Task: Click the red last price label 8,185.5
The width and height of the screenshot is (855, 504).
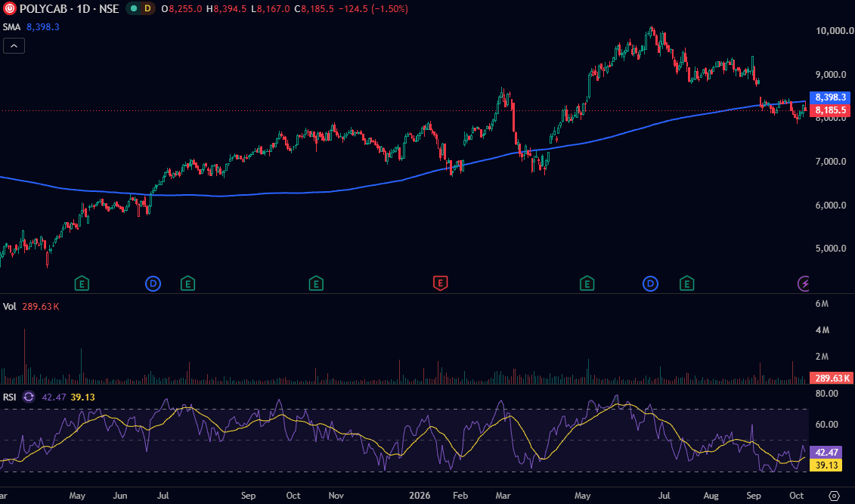Action: pos(830,110)
